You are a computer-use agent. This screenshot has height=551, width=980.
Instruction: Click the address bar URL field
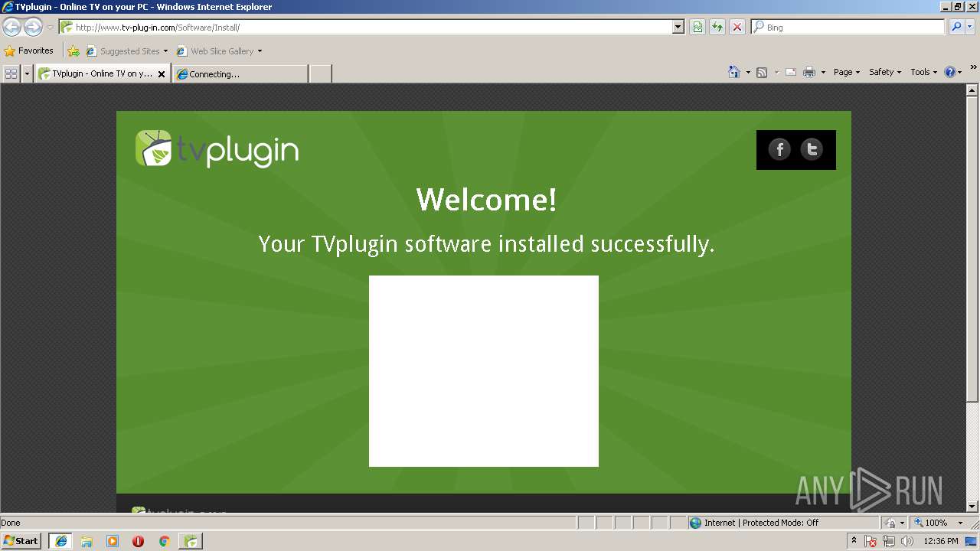coord(365,28)
